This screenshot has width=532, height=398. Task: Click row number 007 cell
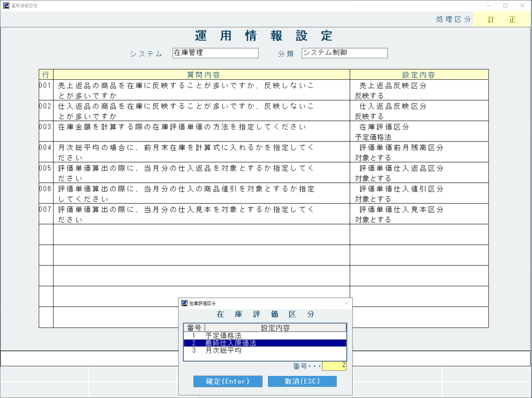[46, 214]
